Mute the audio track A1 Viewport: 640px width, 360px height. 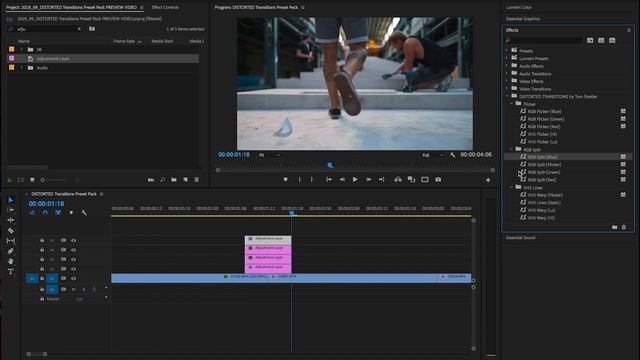coord(73,289)
